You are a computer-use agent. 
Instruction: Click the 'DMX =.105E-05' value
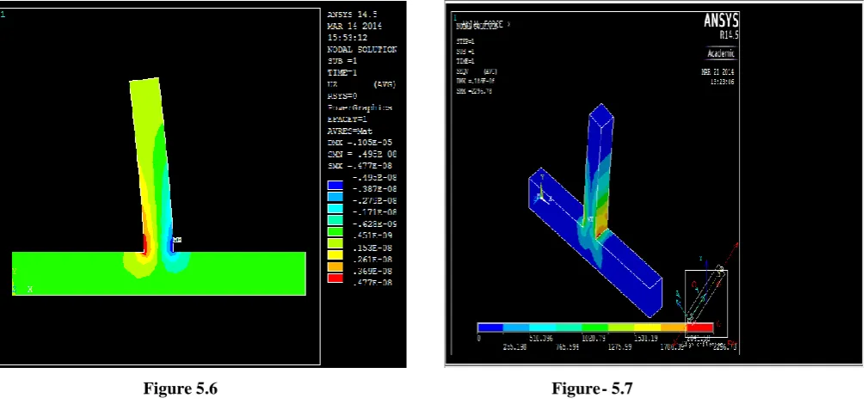pyautogui.click(x=360, y=143)
